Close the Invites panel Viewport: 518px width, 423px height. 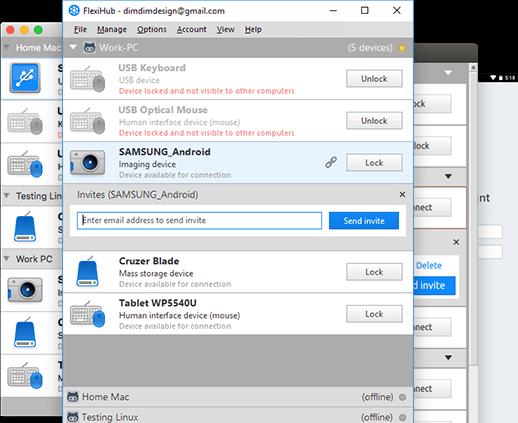pos(402,194)
